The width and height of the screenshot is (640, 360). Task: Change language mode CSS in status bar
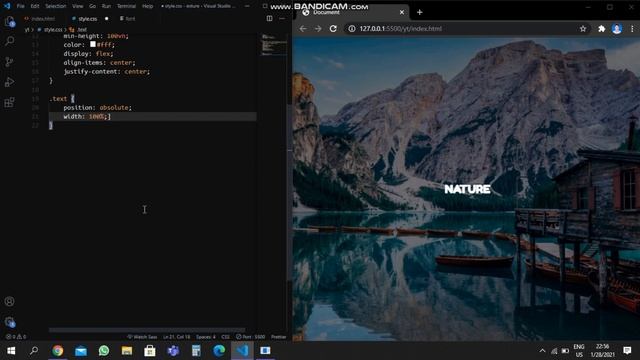225,337
